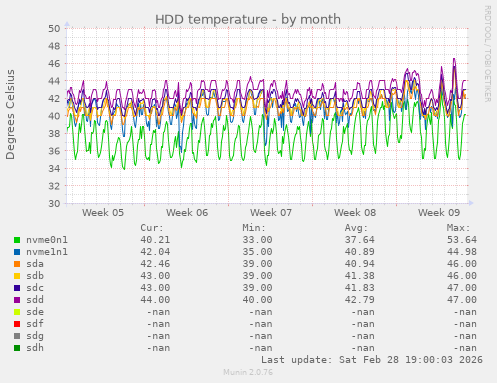The width and height of the screenshot is (497, 383).
Task: Click the 'Week 06' axis label
Action: point(187,212)
